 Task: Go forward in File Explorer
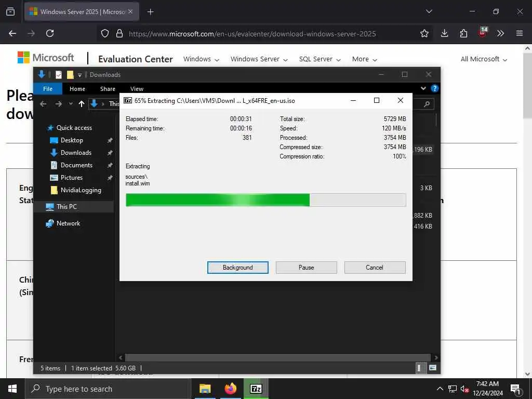tap(58, 104)
